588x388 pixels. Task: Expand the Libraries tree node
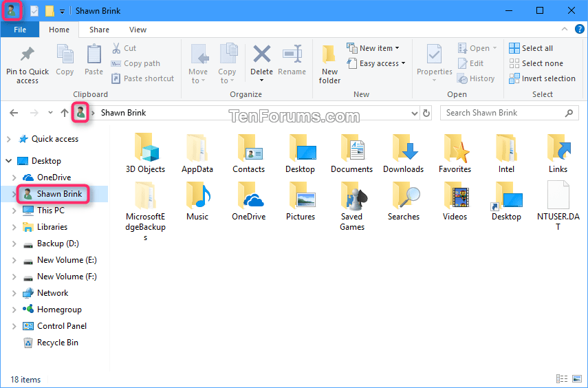(14, 227)
